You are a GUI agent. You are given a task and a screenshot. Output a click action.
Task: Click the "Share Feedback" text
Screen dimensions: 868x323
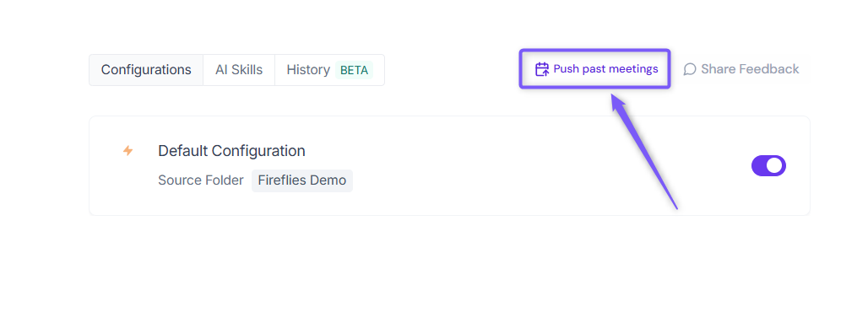pyautogui.click(x=750, y=69)
